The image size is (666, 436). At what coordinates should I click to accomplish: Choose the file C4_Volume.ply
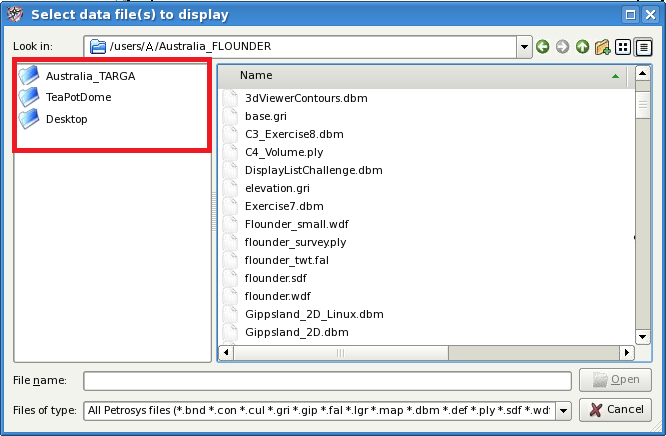[284, 152]
